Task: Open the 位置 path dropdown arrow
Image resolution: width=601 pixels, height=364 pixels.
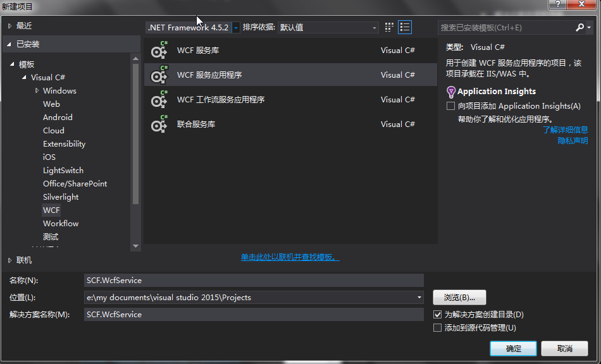Action: click(x=419, y=298)
